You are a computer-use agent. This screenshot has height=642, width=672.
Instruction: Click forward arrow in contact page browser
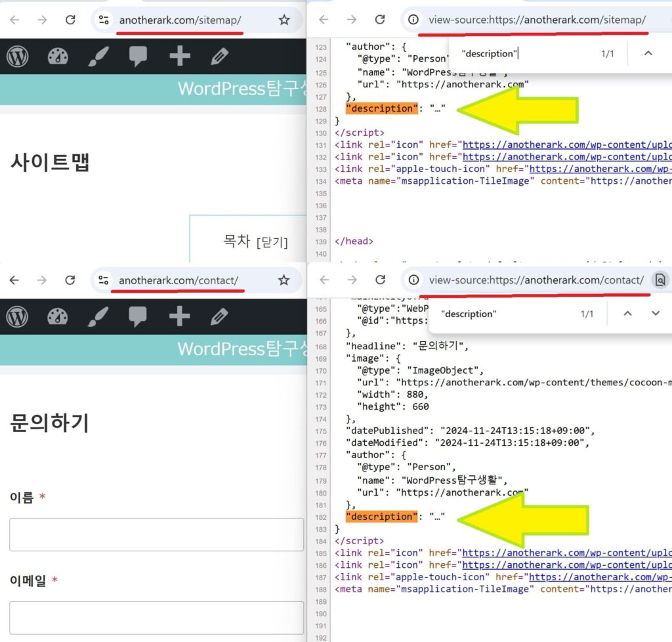(x=41, y=280)
